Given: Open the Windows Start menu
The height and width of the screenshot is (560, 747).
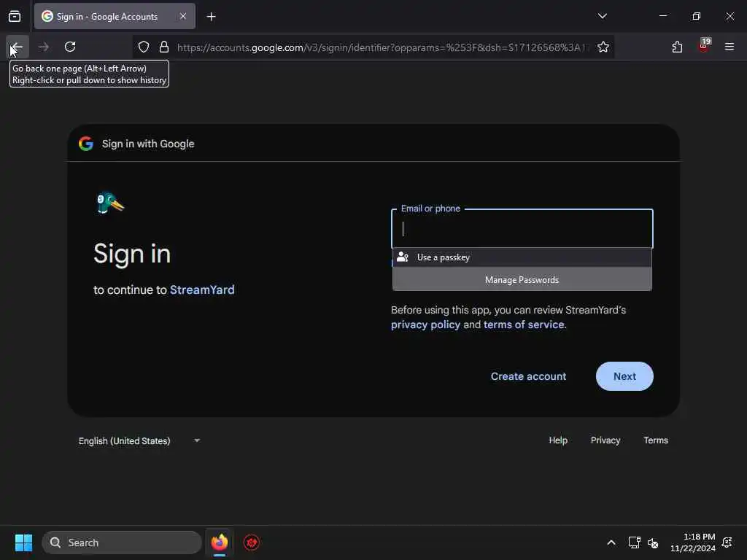Looking at the screenshot, I should tap(23, 542).
